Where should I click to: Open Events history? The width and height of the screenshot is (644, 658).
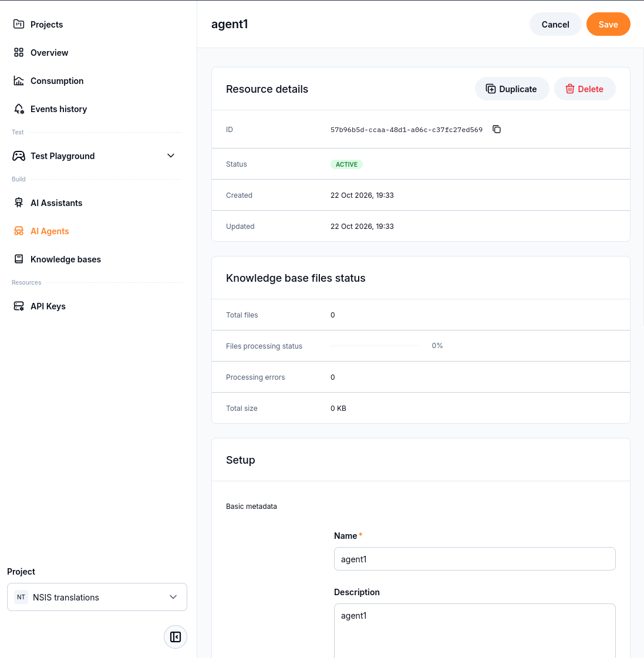pos(59,109)
